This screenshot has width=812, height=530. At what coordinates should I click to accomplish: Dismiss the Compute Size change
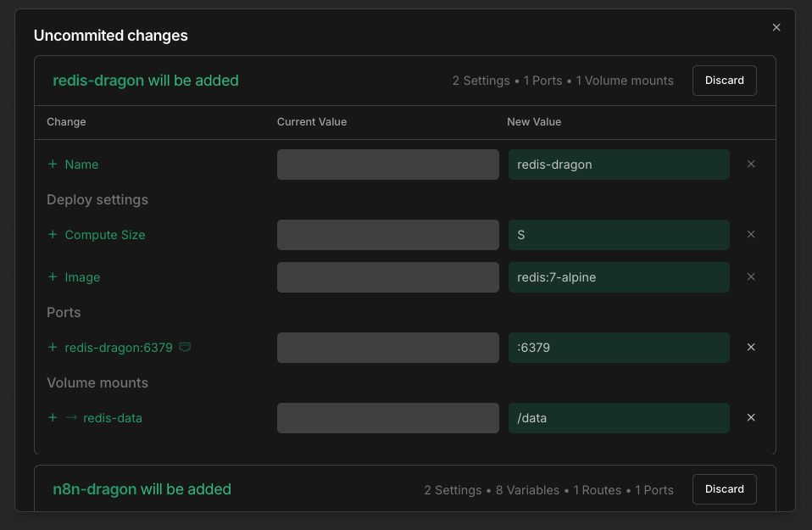[751, 234]
